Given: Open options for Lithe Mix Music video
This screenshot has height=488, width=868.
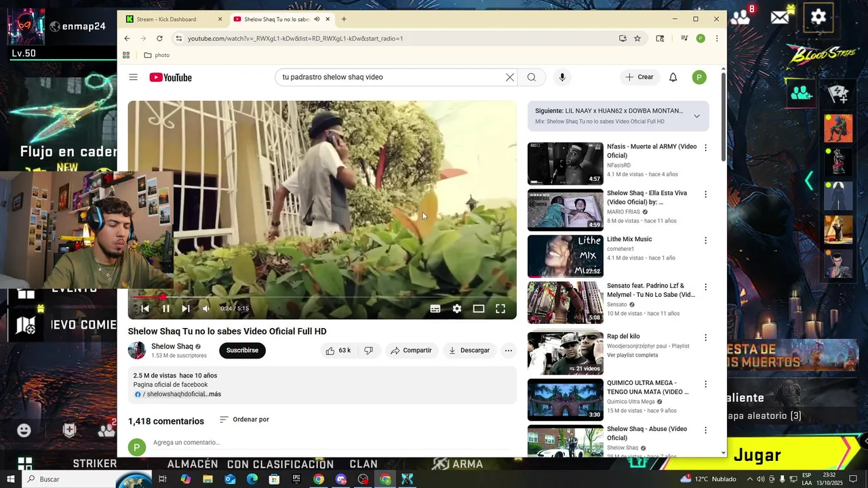Looking at the screenshot, I should (x=705, y=241).
